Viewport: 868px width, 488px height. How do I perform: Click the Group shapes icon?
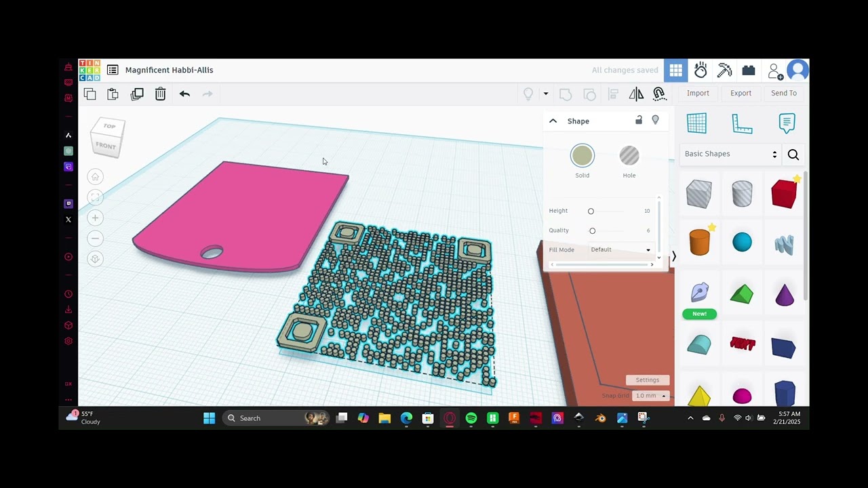(566, 94)
